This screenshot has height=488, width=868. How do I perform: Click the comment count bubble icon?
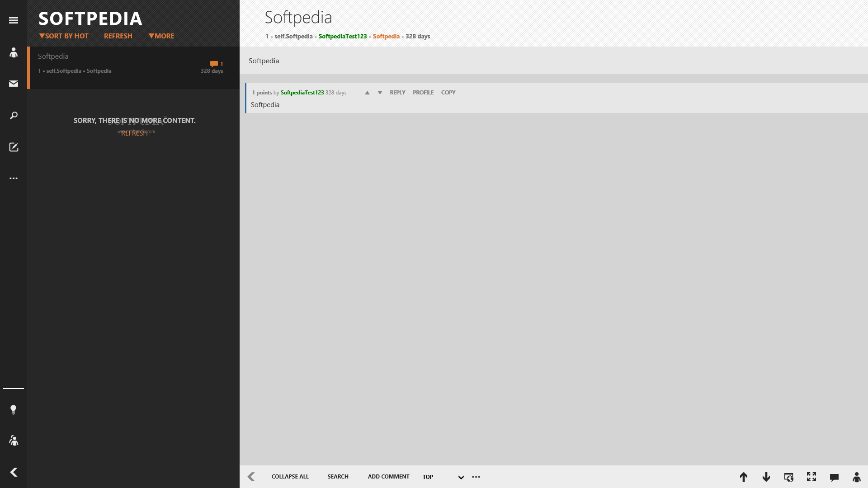(214, 64)
